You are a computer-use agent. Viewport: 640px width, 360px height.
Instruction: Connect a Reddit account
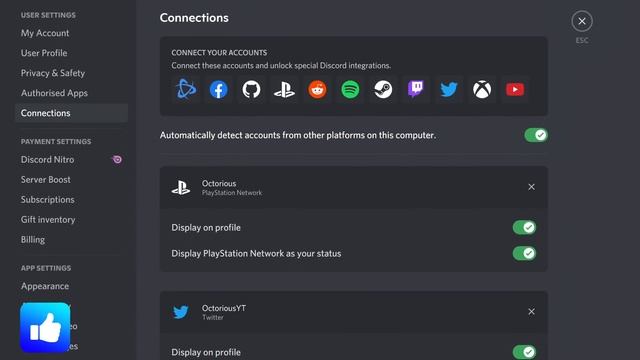click(x=318, y=89)
